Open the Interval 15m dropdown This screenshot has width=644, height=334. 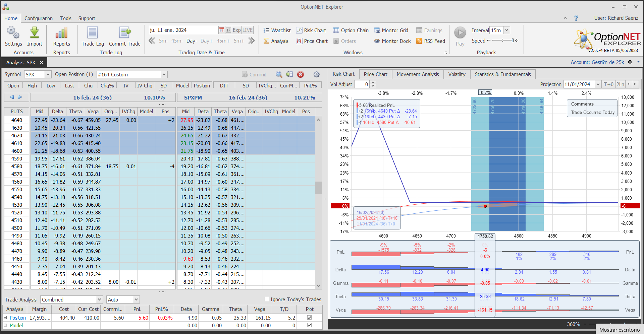pyautogui.click(x=506, y=30)
